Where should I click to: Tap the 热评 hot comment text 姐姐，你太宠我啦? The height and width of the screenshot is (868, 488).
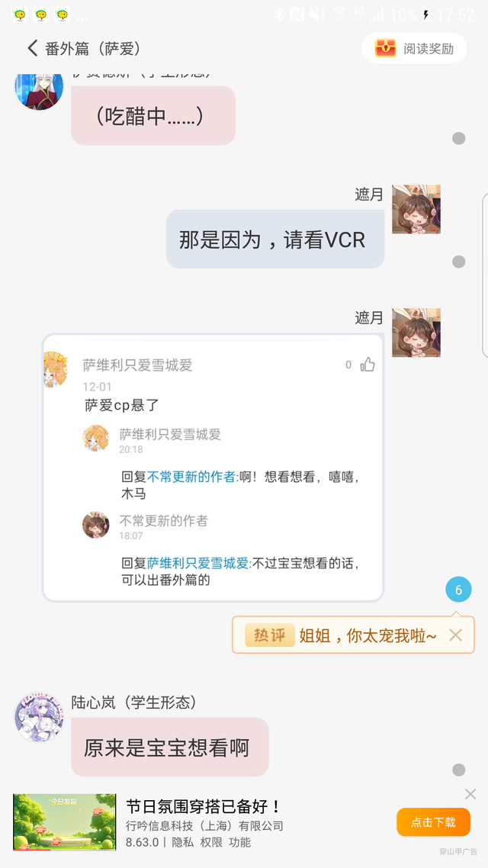pos(368,635)
